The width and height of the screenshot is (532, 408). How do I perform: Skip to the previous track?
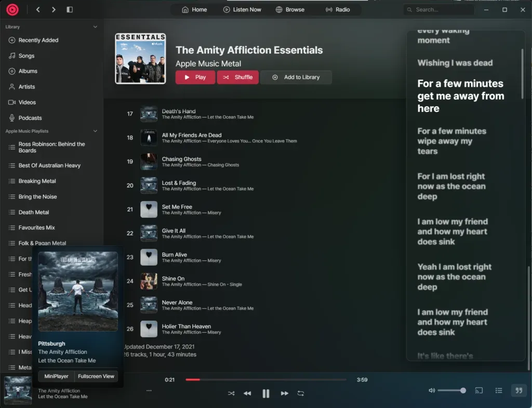click(x=247, y=393)
